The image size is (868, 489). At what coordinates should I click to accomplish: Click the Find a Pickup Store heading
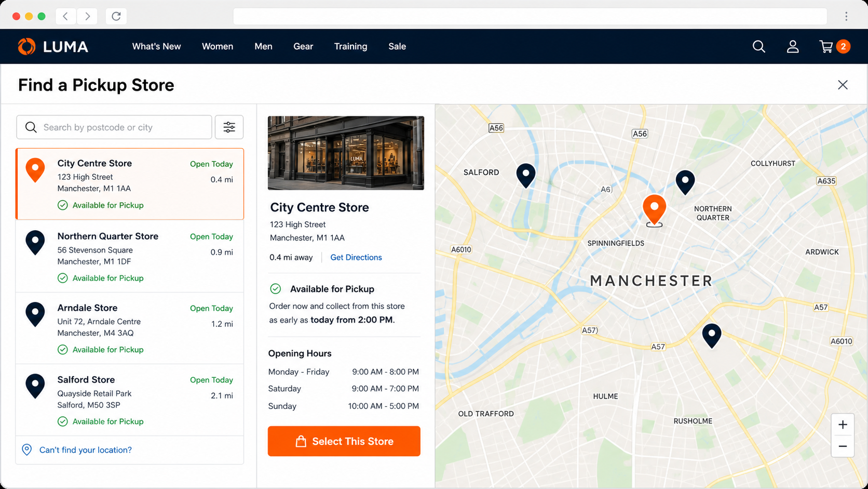(x=96, y=85)
